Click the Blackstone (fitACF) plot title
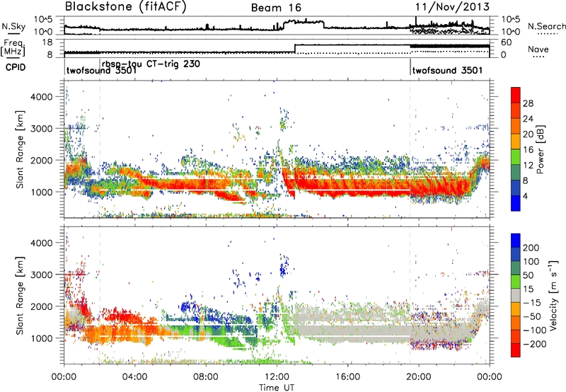566x392 pixels. (125, 7)
